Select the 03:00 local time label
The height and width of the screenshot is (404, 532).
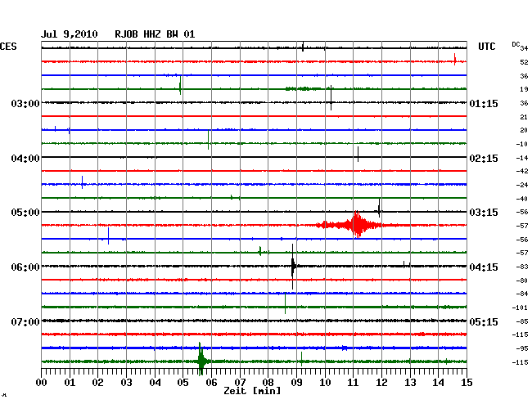pyautogui.click(x=25, y=103)
